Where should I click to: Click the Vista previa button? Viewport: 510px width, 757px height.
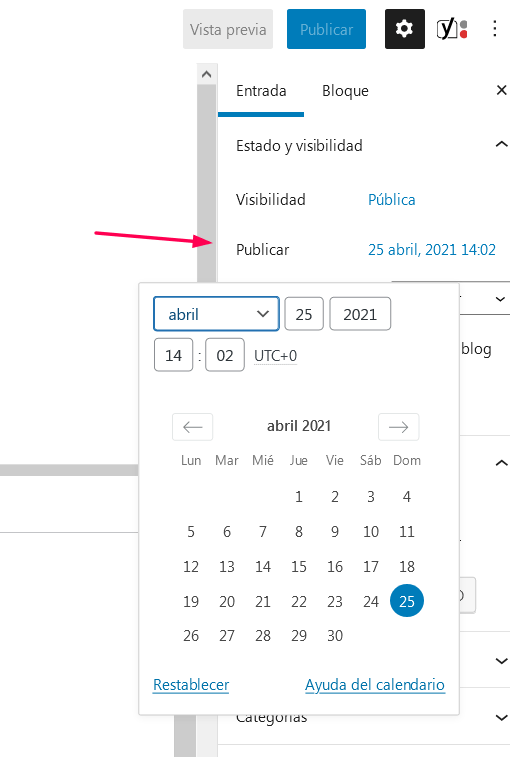[228, 29]
